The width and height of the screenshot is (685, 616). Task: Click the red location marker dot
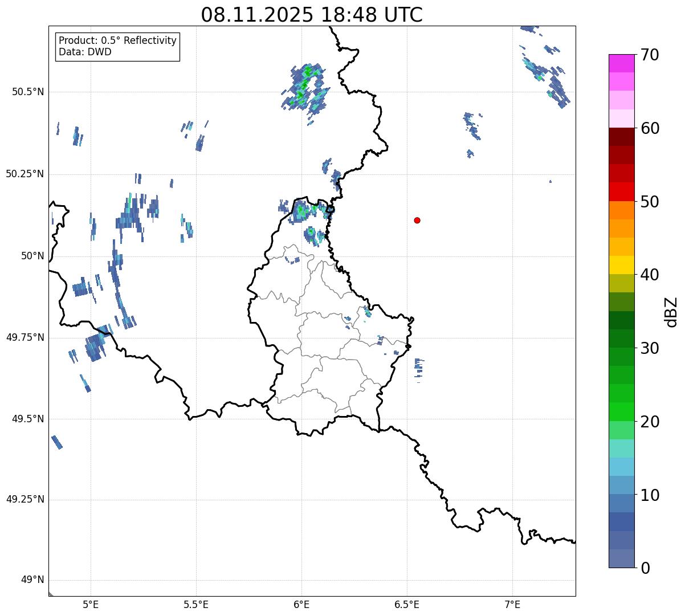(417, 221)
